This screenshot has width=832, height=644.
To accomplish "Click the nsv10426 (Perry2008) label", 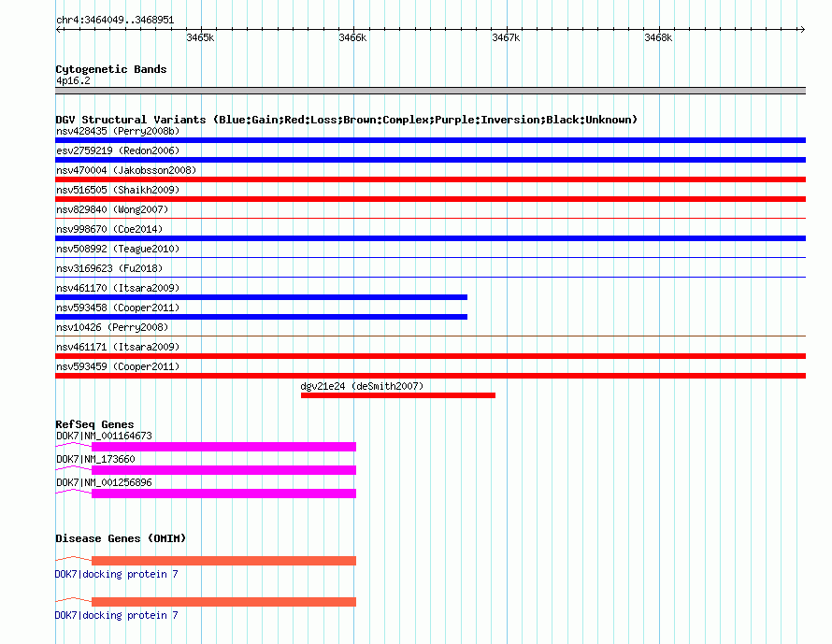I will point(112,327).
